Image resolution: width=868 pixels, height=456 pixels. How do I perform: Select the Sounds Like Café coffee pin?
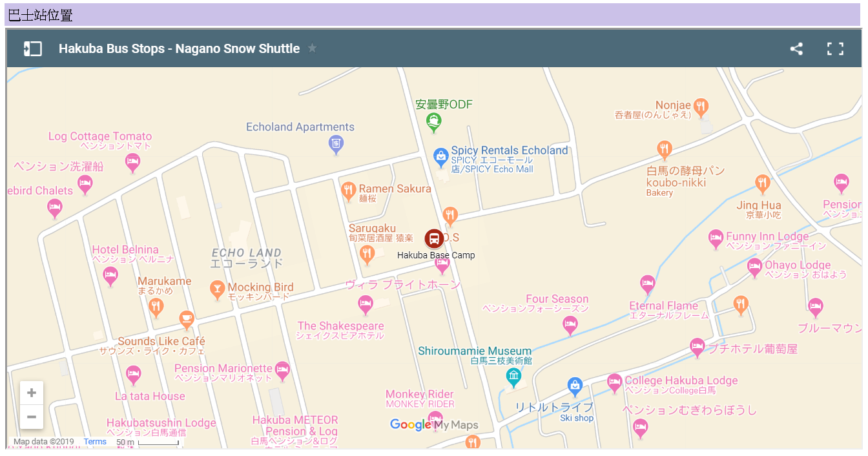tap(187, 319)
